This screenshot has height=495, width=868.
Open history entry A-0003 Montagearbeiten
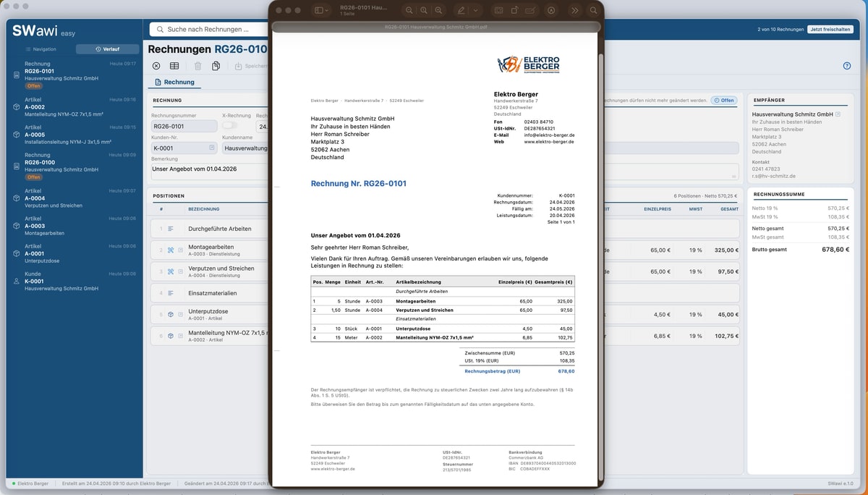click(74, 226)
